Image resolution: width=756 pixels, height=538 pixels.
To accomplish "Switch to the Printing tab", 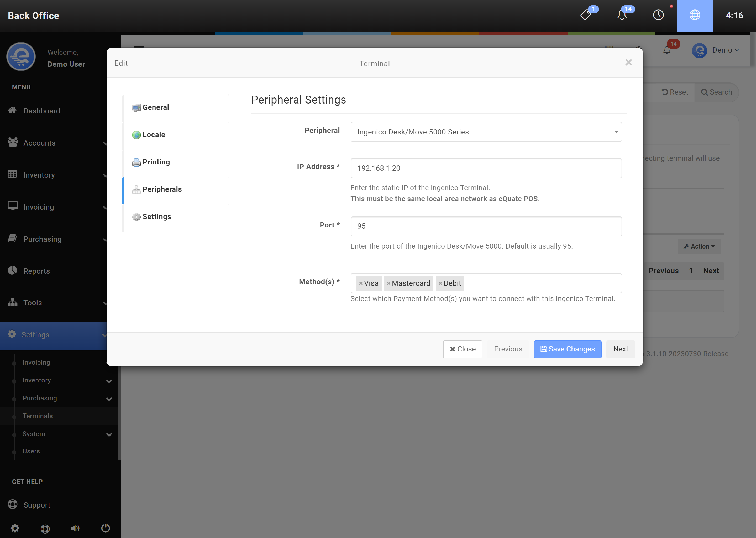I will (x=156, y=162).
